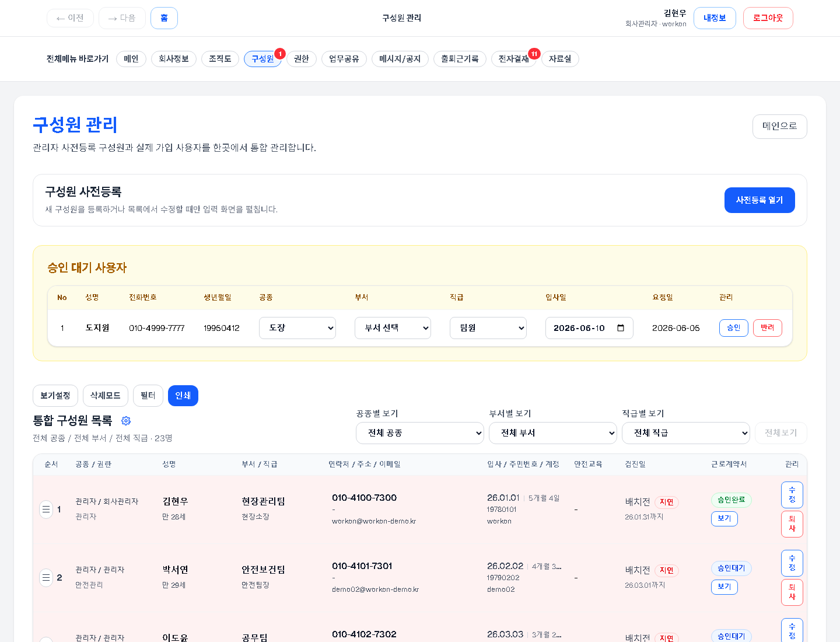This screenshot has height=642, width=840.
Task: Open 전자결재 menu shortcut
Action: coord(514,59)
